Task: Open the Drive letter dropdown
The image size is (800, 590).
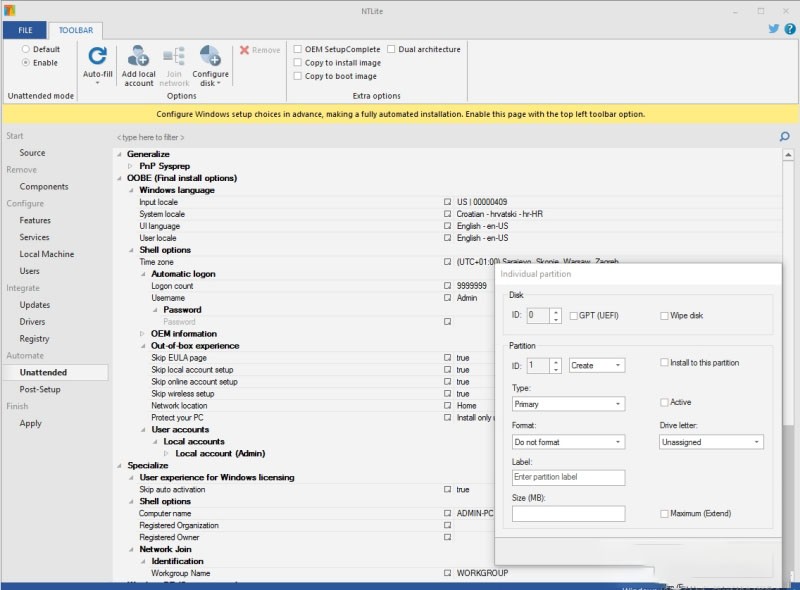Action: 711,442
